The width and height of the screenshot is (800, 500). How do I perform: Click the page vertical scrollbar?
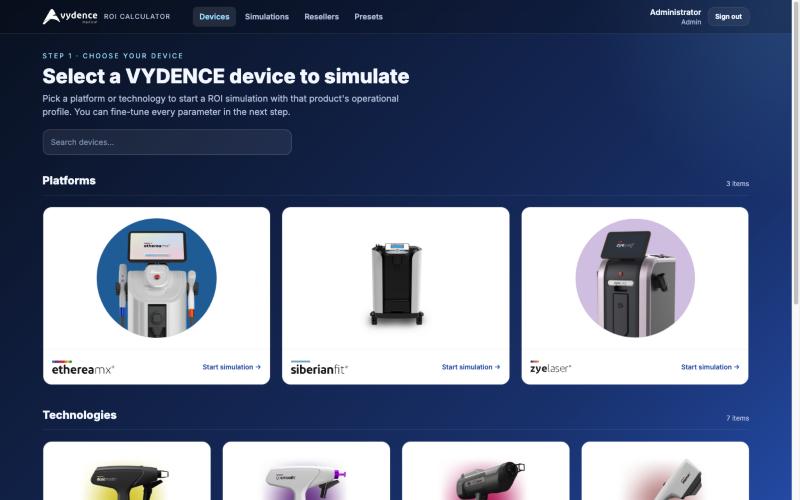pos(796,153)
